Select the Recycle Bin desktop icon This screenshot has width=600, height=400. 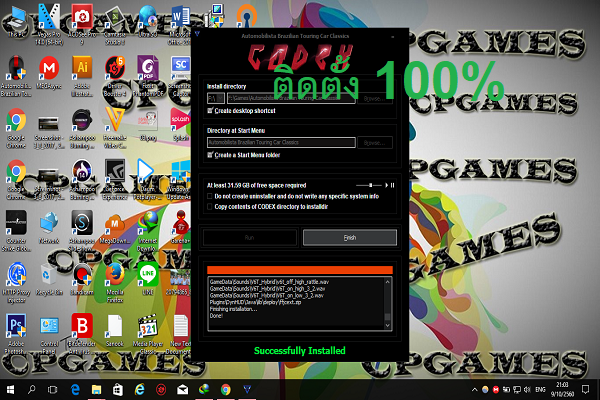pyautogui.click(x=49, y=280)
